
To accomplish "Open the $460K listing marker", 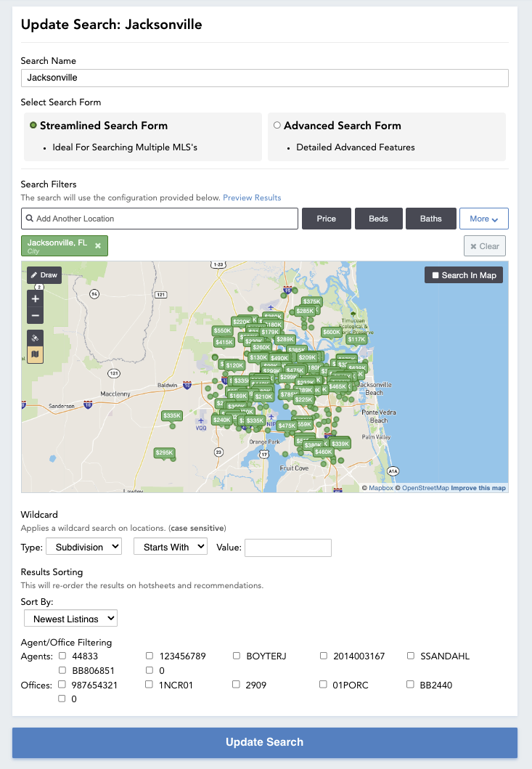I will coord(324,452).
